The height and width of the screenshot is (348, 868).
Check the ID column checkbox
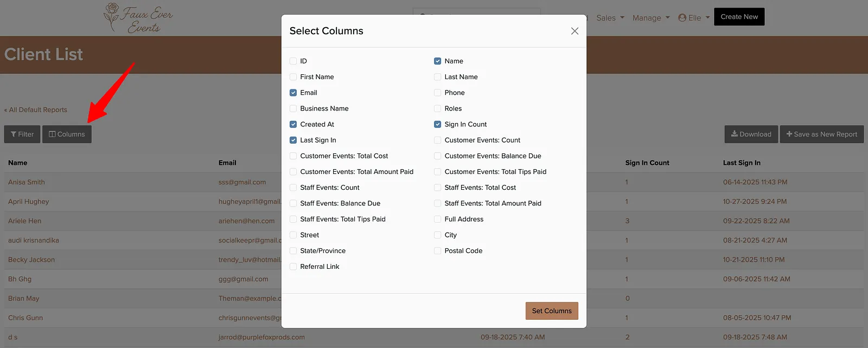(293, 61)
